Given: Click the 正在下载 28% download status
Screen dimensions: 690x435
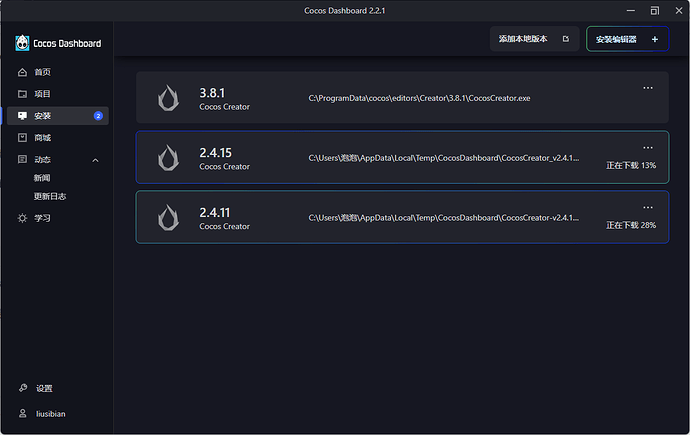Looking at the screenshot, I should (631, 225).
